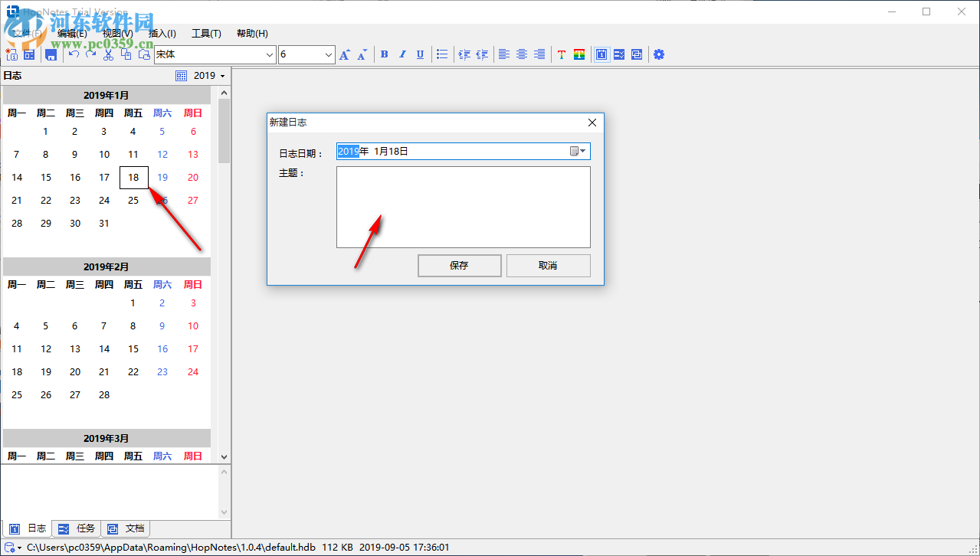
Task: Select the New Journal icon
Action: pyautogui.click(x=11, y=54)
